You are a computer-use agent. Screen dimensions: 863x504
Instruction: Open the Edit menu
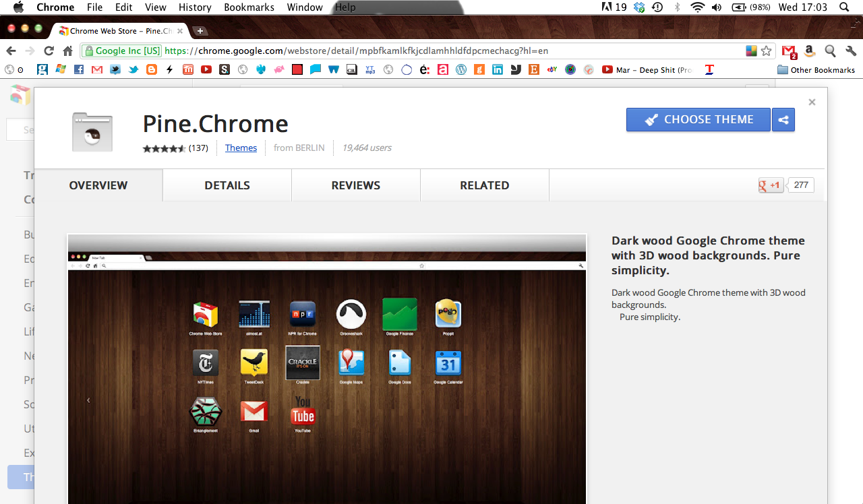click(123, 7)
